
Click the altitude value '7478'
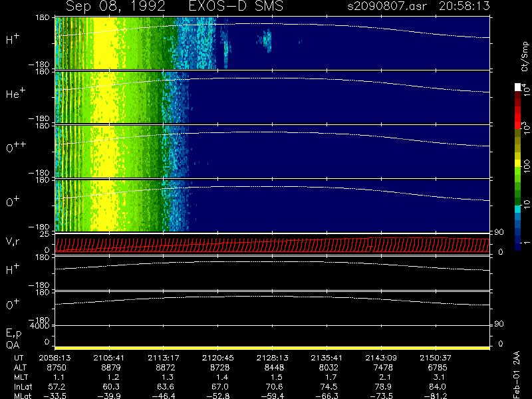coord(383,368)
